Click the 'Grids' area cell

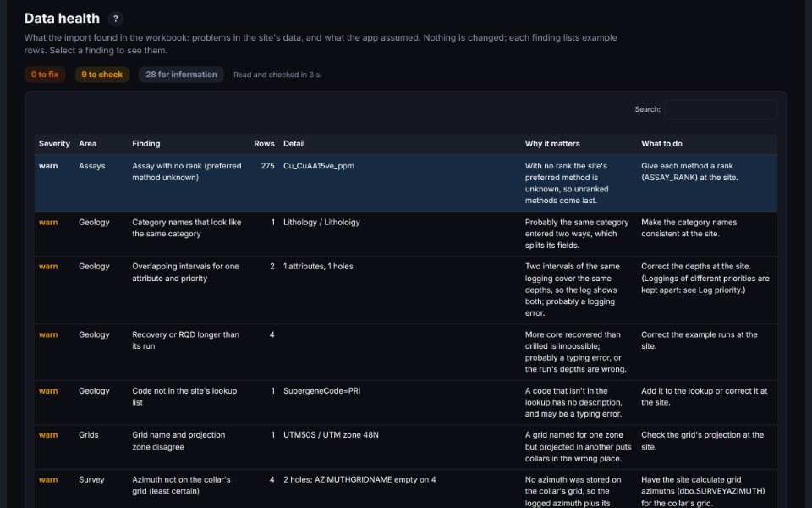pyautogui.click(x=89, y=435)
